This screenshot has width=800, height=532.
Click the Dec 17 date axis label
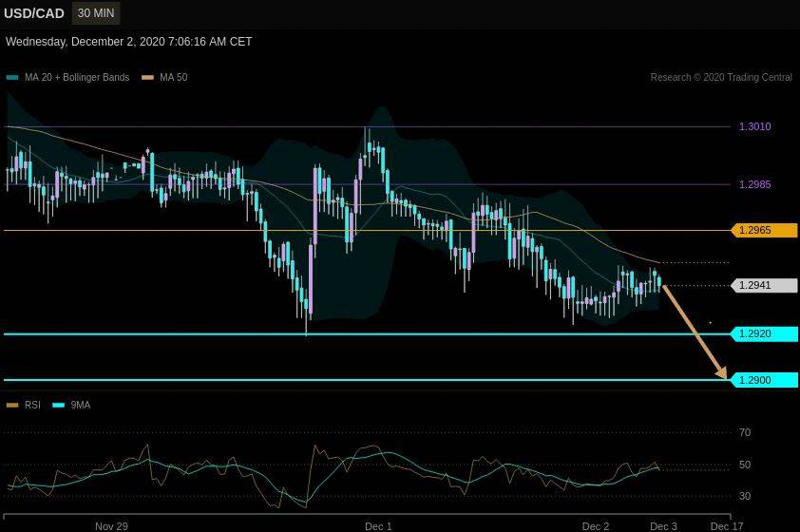[x=727, y=526]
